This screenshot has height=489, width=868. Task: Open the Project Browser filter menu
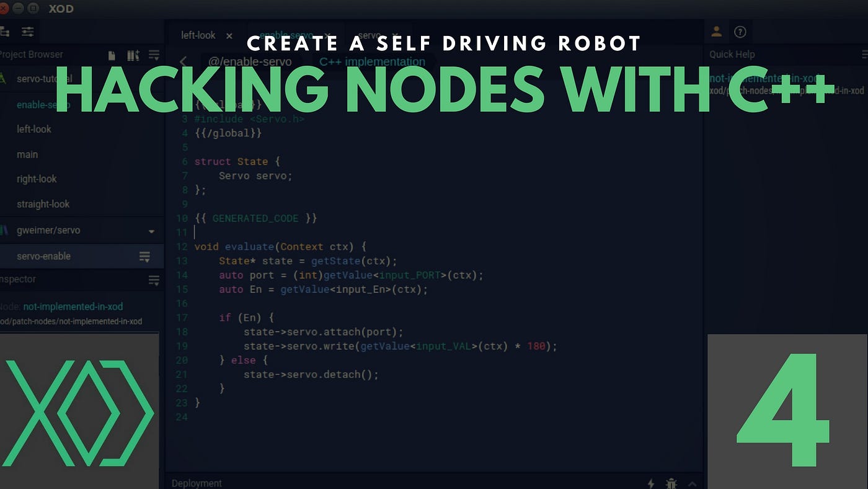[154, 55]
